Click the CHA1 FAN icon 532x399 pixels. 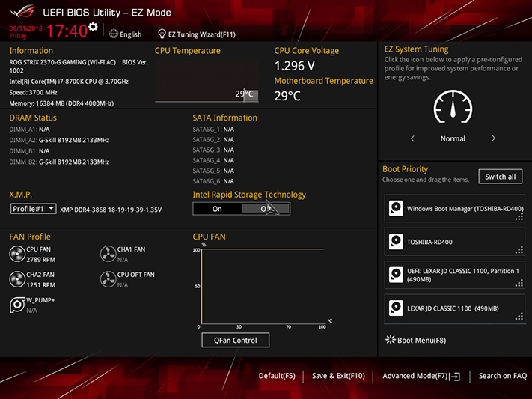pos(108,254)
